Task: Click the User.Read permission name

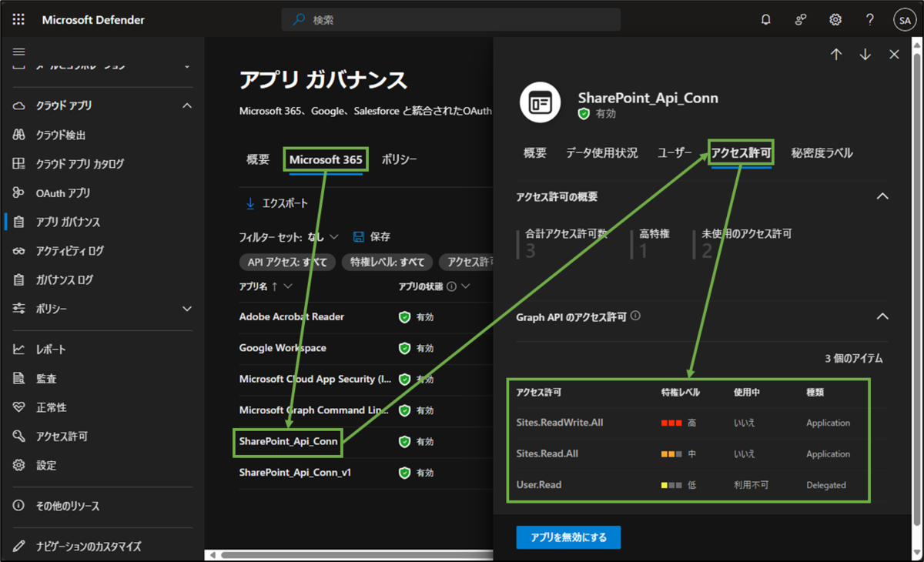Action: coord(539,485)
